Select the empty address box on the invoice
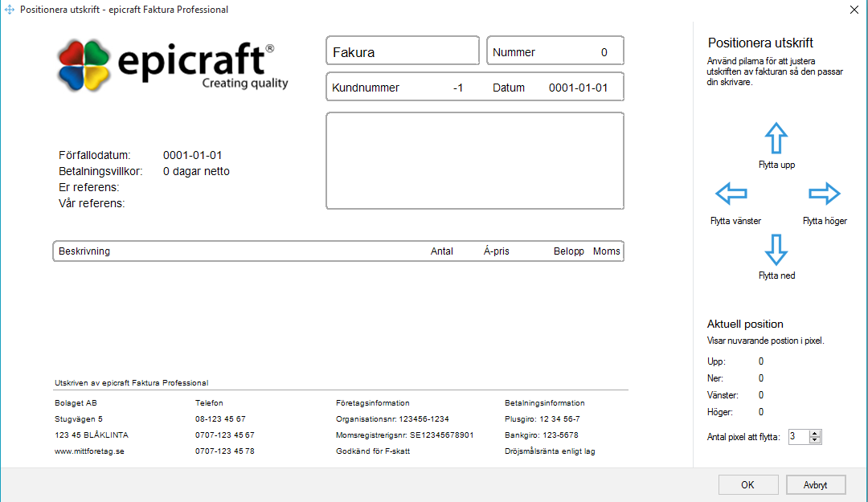This screenshot has height=502, width=868. click(x=475, y=161)
